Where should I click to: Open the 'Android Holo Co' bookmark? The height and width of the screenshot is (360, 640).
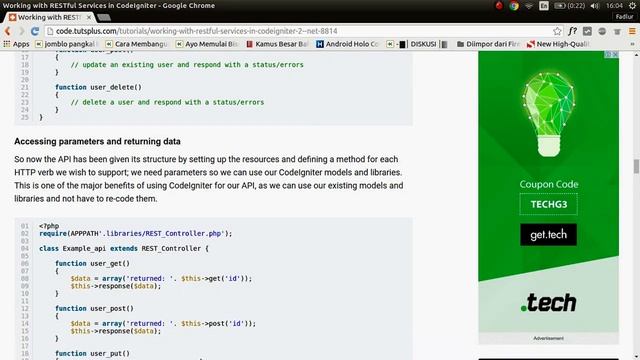click(x=348, y=44)
